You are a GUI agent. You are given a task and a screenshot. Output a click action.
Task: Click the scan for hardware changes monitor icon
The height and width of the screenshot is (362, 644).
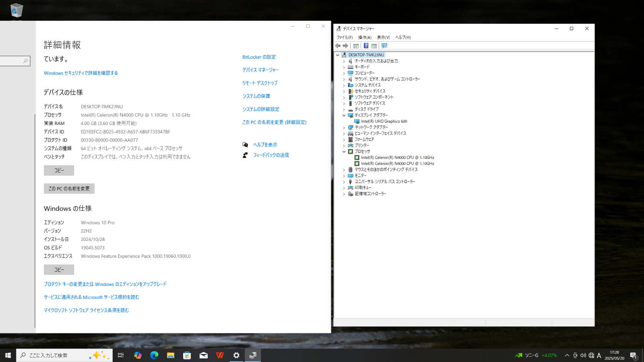(384, 46)
